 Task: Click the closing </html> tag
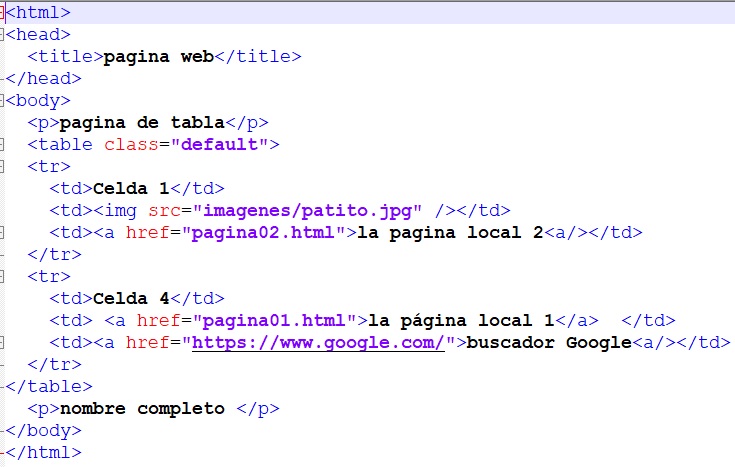click(44, 452)
